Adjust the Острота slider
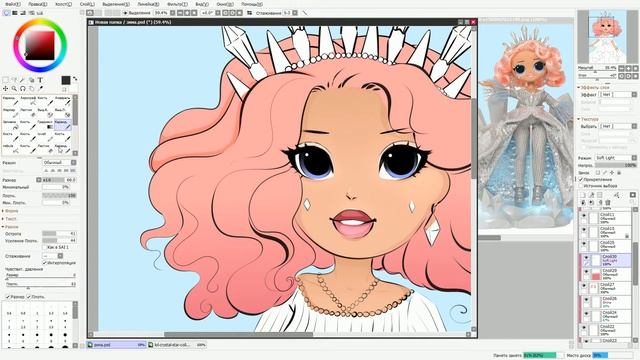The image size is (640, 360). (x=59, y=233)
